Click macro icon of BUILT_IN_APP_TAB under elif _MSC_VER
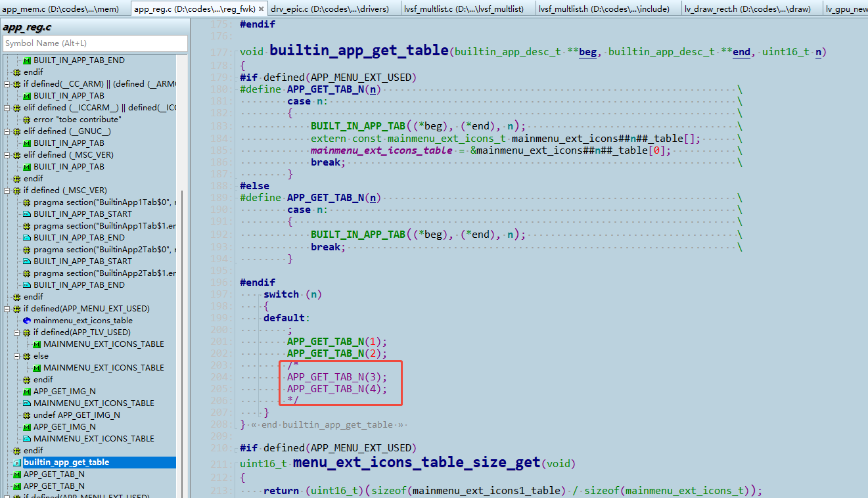The height and width of the screenshot is (498, 868). click(x=27, y=167)
